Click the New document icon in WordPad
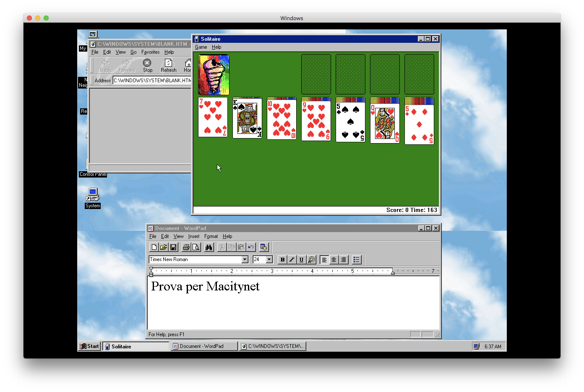The width and height of the screenshot is (584, 392). (x=154, y=247)
